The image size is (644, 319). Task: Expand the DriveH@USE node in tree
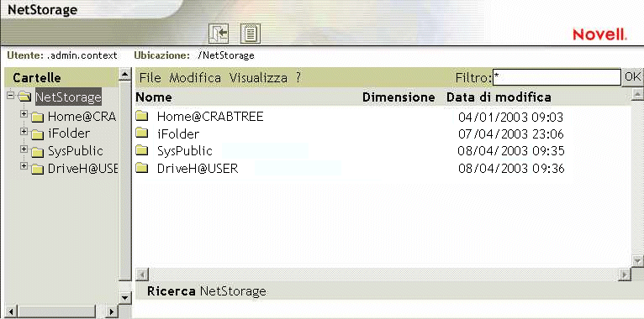tap(24, 166)
